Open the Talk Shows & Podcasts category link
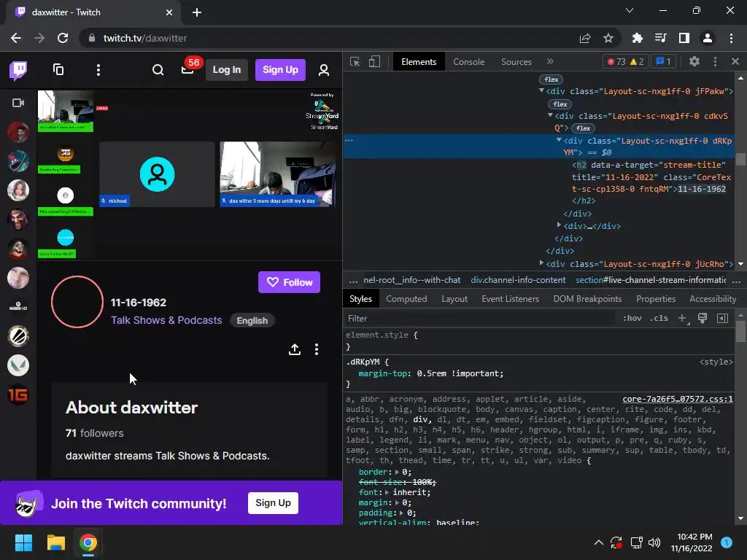Viewport: 747px width, 560px height. tap(166, 320)
